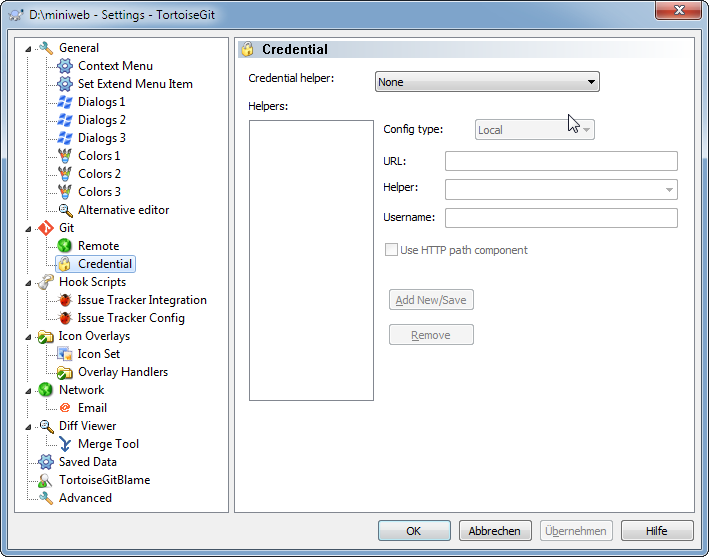Click the green globe icon beside Network
Viewport: 709px width, 557px height.
[46, 390]
